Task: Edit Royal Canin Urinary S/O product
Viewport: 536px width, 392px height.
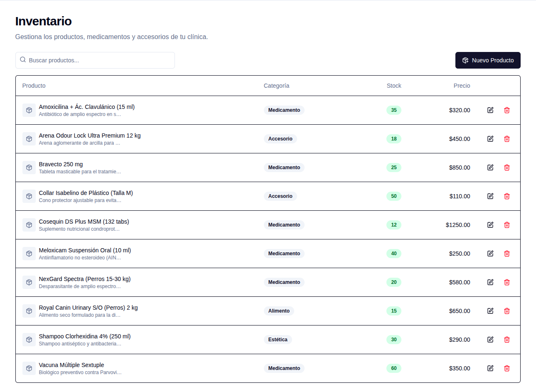Action: (x=490, y=311)
